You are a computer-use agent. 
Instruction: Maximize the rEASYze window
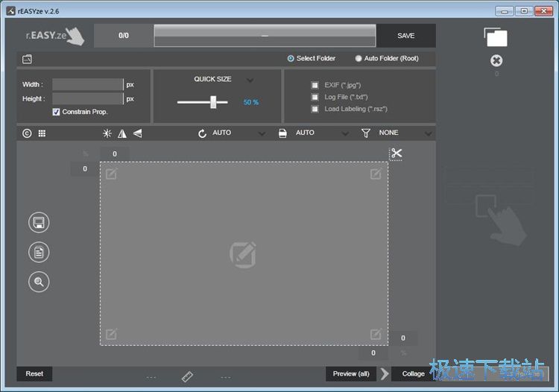click(x=524, y=11)
